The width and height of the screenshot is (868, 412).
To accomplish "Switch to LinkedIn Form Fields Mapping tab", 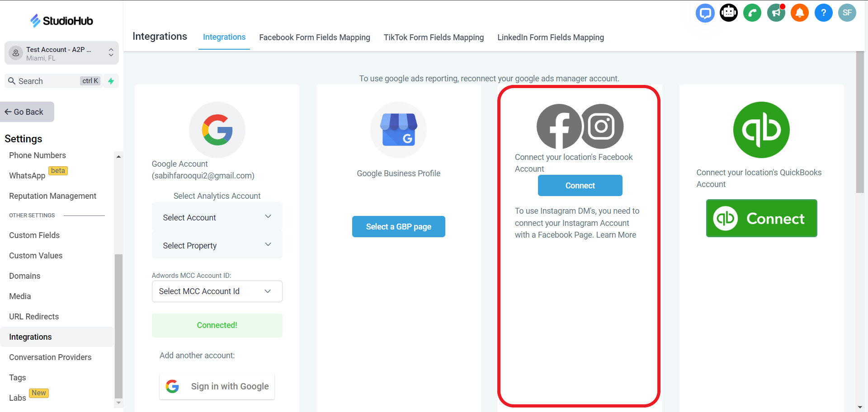I will click(551, 37).
